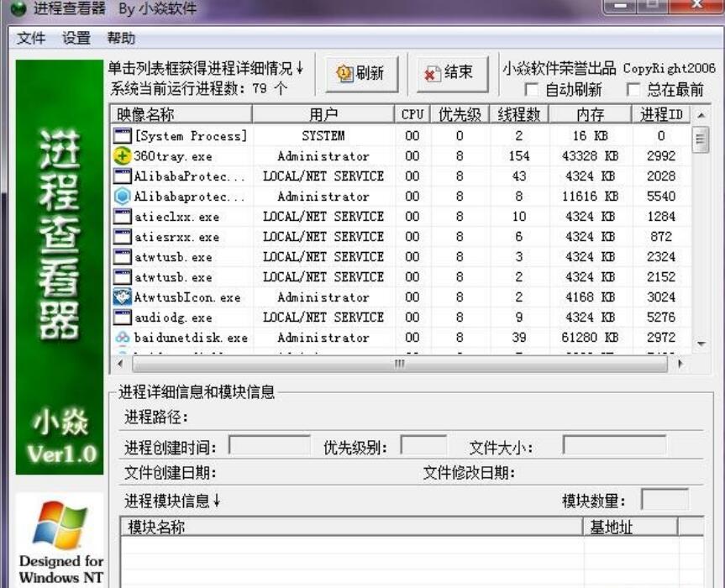Click the refresh icon on 刷新 button

tap(344, 74)
